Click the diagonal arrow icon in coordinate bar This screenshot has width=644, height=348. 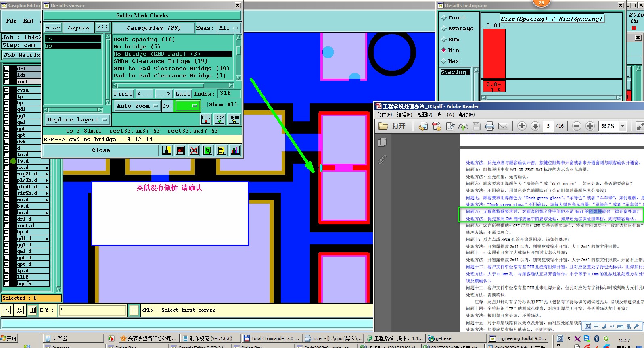[7, 310]
